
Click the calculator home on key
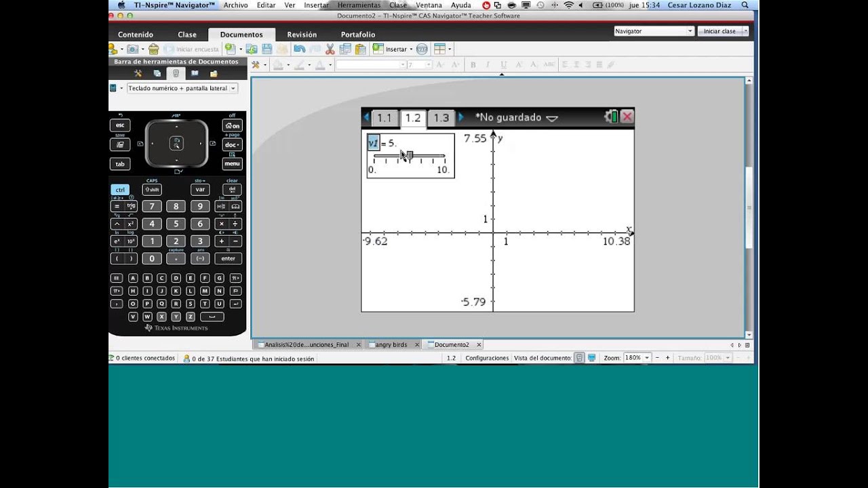point(233,125)
